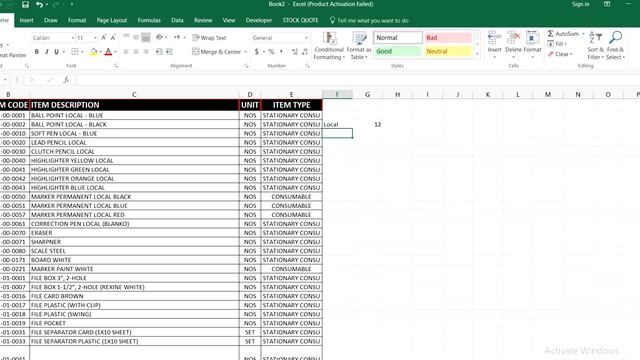The height and width of the screenshot is (360, 640).
Task: Apply red font color
Action: coord(108,52)
